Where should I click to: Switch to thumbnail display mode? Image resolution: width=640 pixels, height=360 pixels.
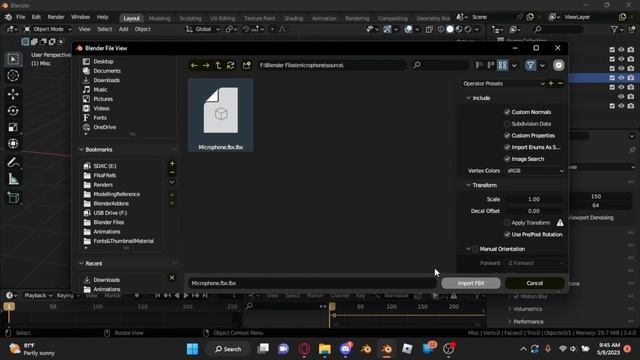tap(502, 65)
